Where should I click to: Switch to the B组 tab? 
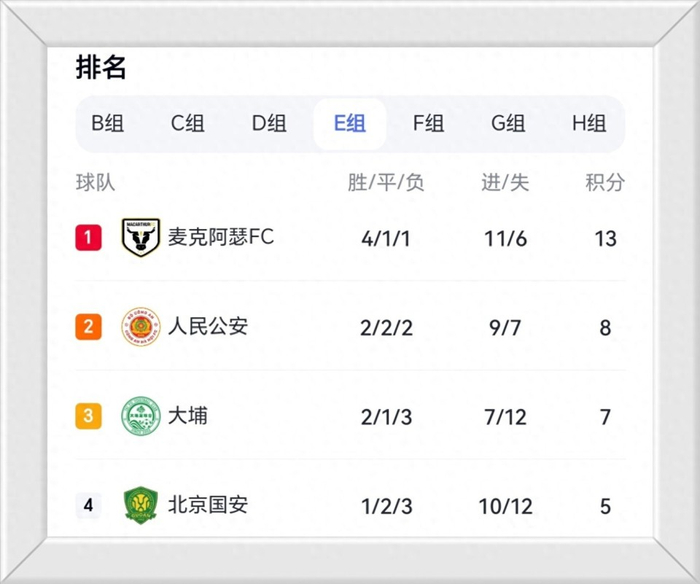[108, 124]
